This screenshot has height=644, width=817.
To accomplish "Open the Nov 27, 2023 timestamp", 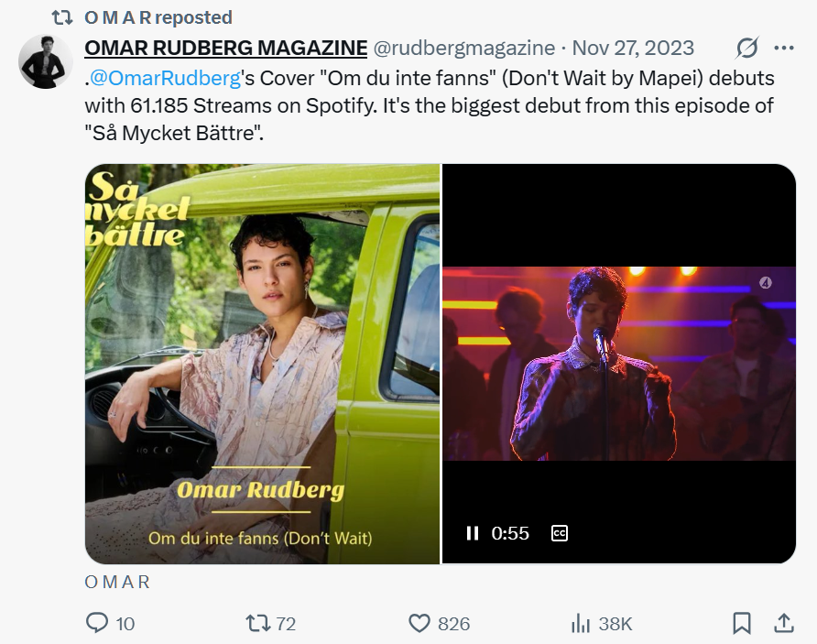I will tap(633, 48).
